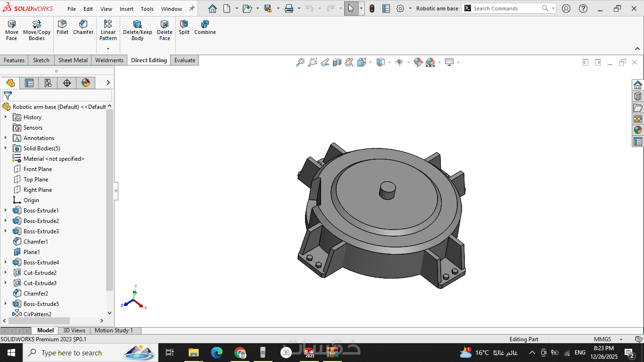Toggle the rebuild traffic light icon
The height and width of the screenshot is (362, 644).
[x=372, y=8]
